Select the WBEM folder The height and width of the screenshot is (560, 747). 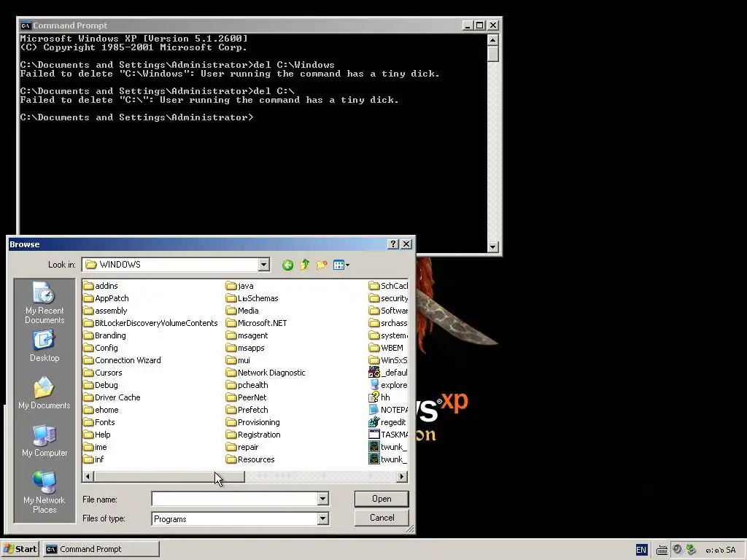tap(387, 348)
